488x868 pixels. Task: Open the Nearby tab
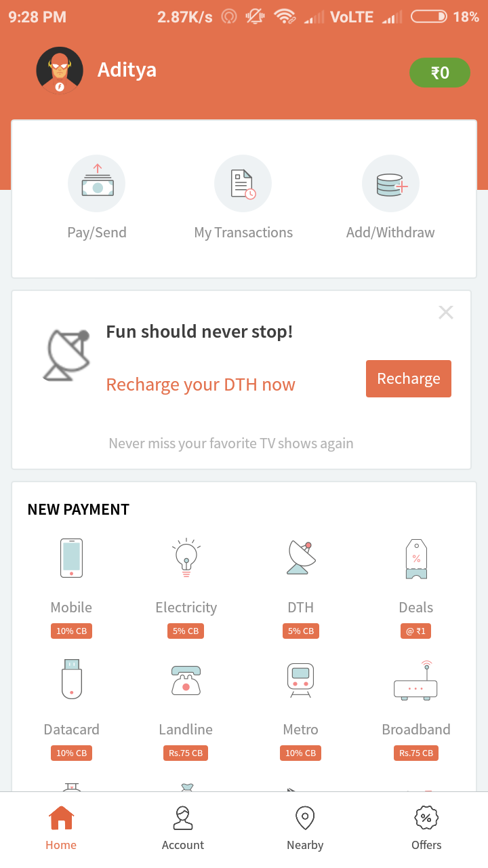pos(305,828)
